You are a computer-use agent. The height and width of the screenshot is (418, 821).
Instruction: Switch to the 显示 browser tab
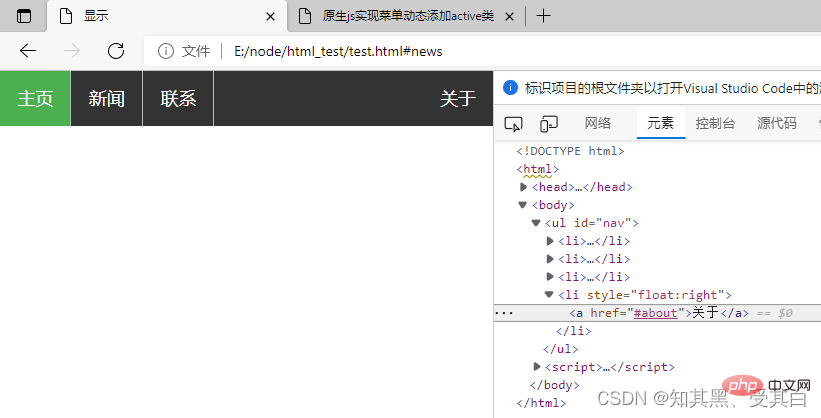point(168,16)
